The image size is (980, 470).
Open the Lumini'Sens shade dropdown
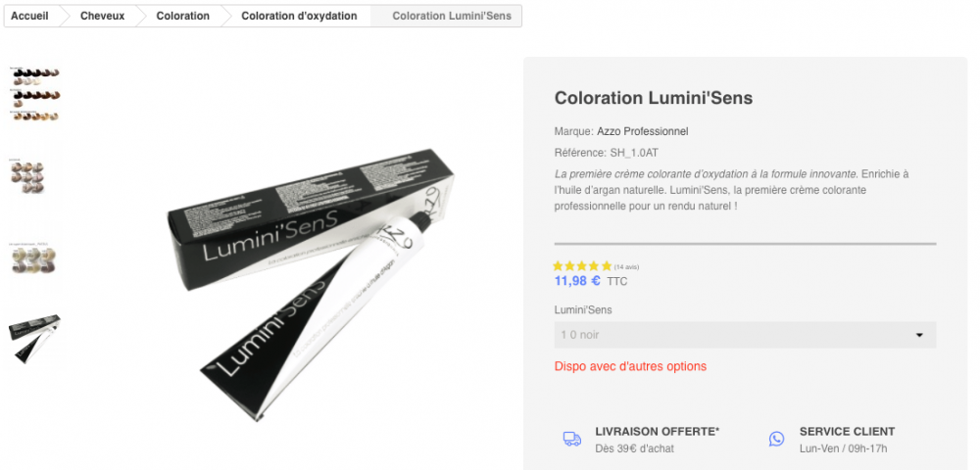pos(745,335)
